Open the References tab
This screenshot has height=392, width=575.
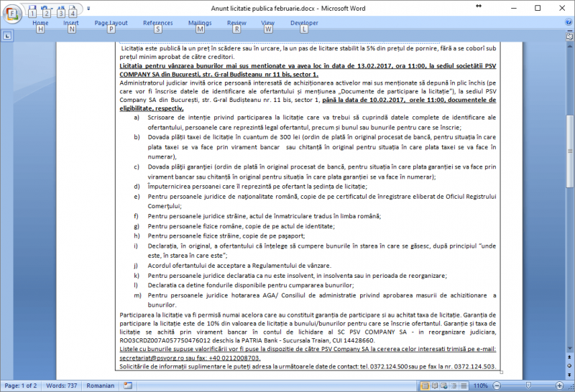click(157, 23)
